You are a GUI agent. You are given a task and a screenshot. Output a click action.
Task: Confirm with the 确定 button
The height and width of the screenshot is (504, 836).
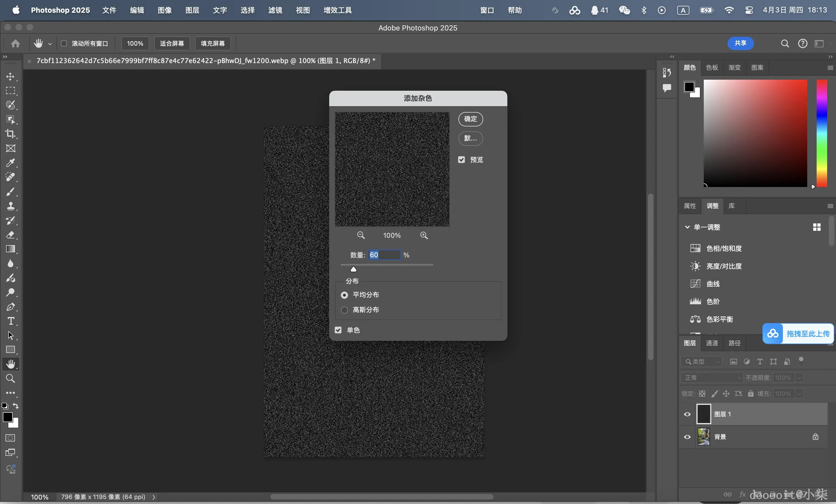(470, 119)
